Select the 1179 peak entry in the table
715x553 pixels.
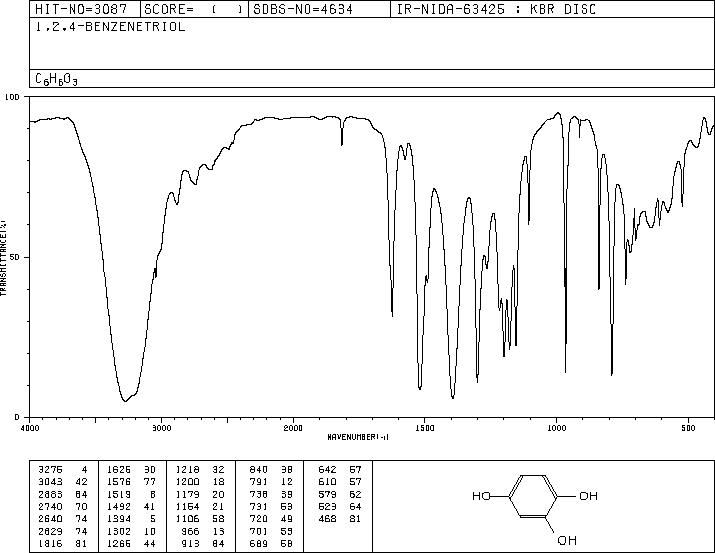[200, 494]
